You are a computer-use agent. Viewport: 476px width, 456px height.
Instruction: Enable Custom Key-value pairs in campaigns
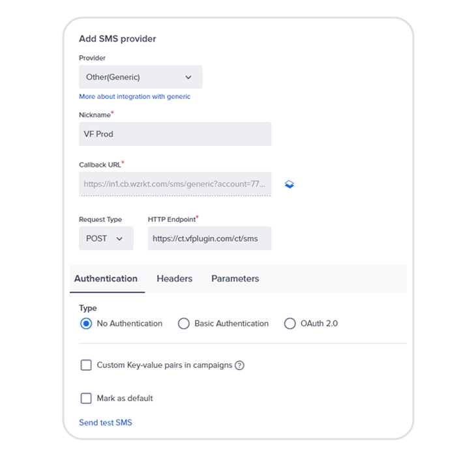[86, 365]
